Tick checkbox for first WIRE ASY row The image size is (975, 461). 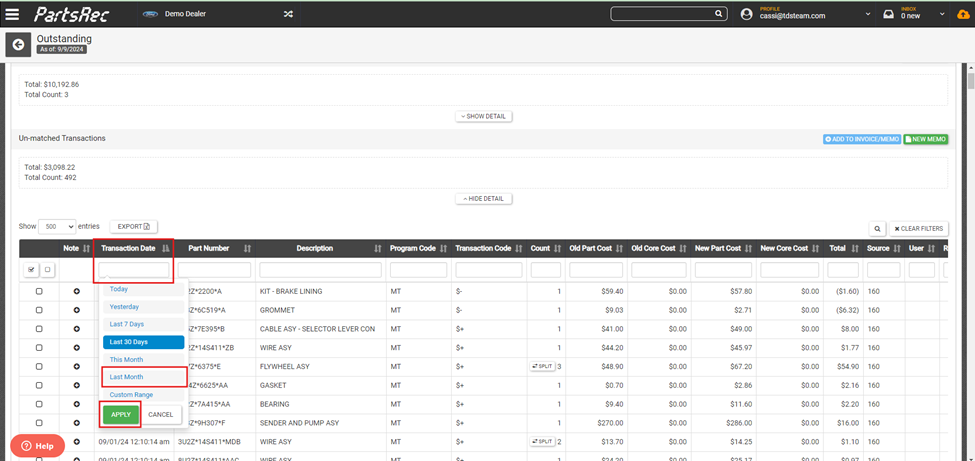pos(39,347)
